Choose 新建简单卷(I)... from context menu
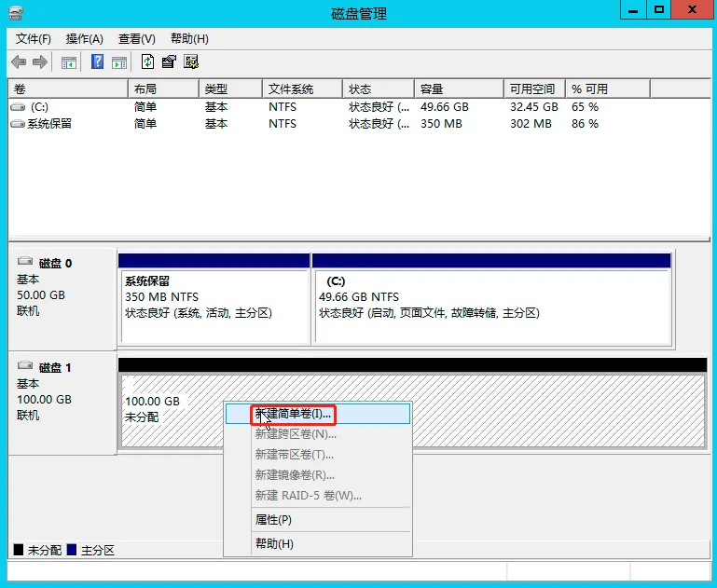This screenshot has height=588, width=717. pos(294,414)
